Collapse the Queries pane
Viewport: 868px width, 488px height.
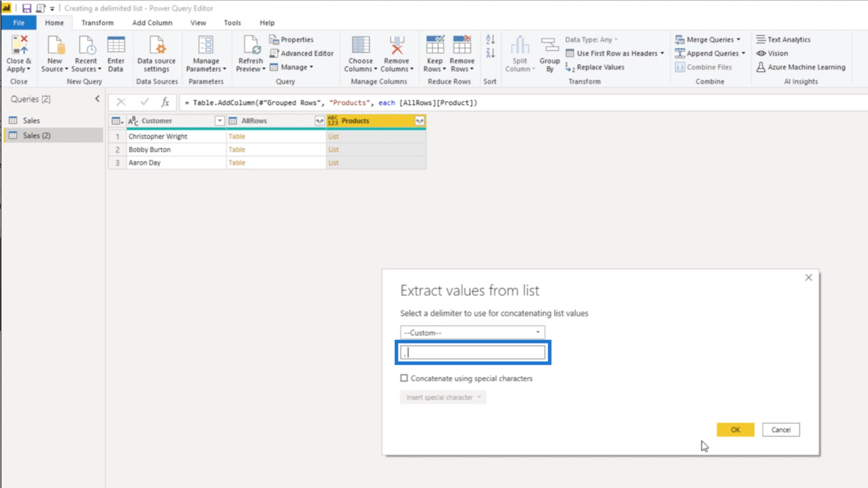click(97, 99)
